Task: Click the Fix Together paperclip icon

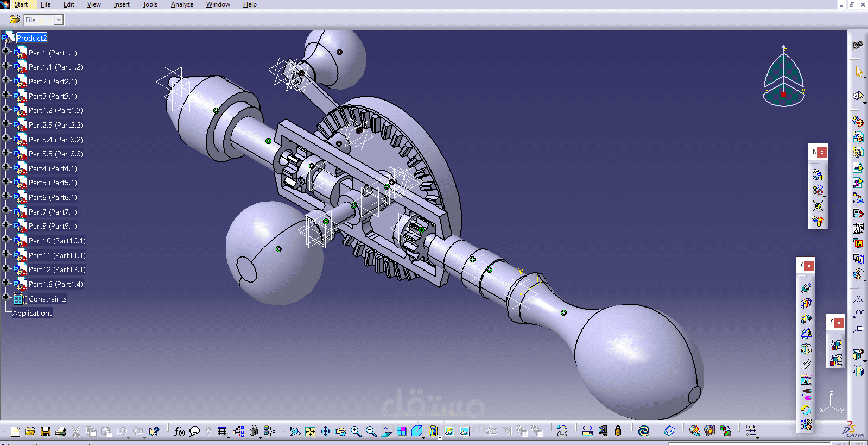Action: [x=806, y=364]
